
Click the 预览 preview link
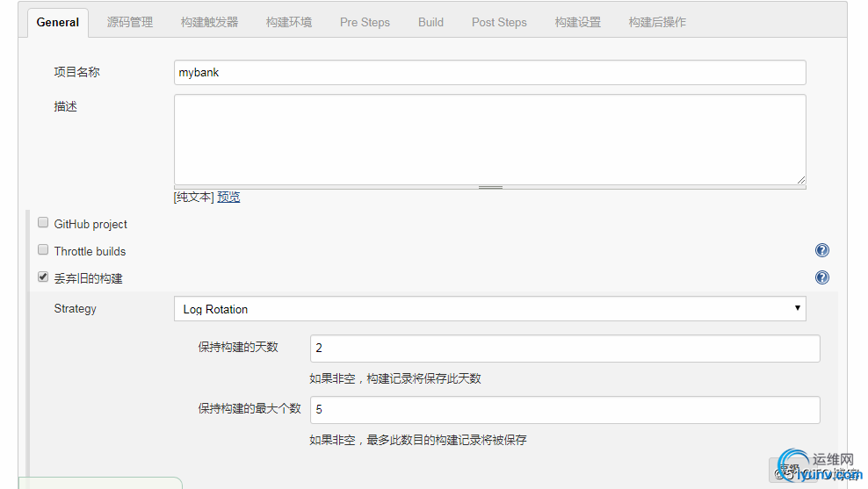tap(228, 197)
